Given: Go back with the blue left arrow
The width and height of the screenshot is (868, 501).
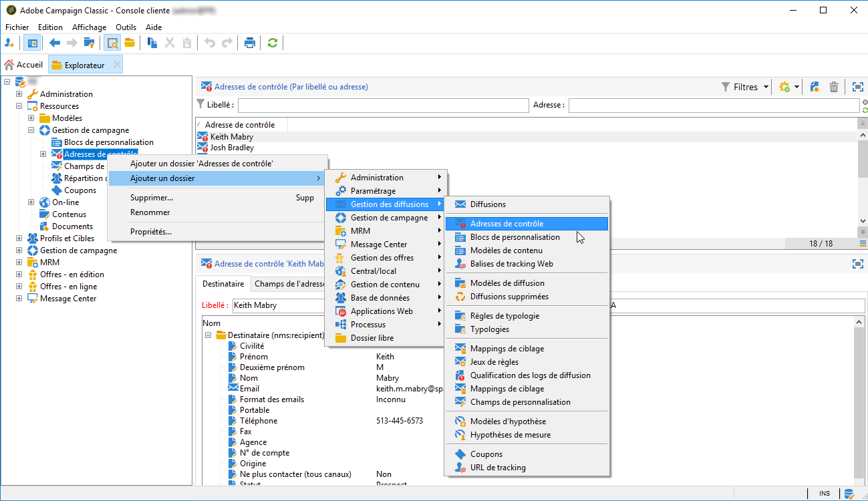Looking at the screenshot, I should coord(55,43).
